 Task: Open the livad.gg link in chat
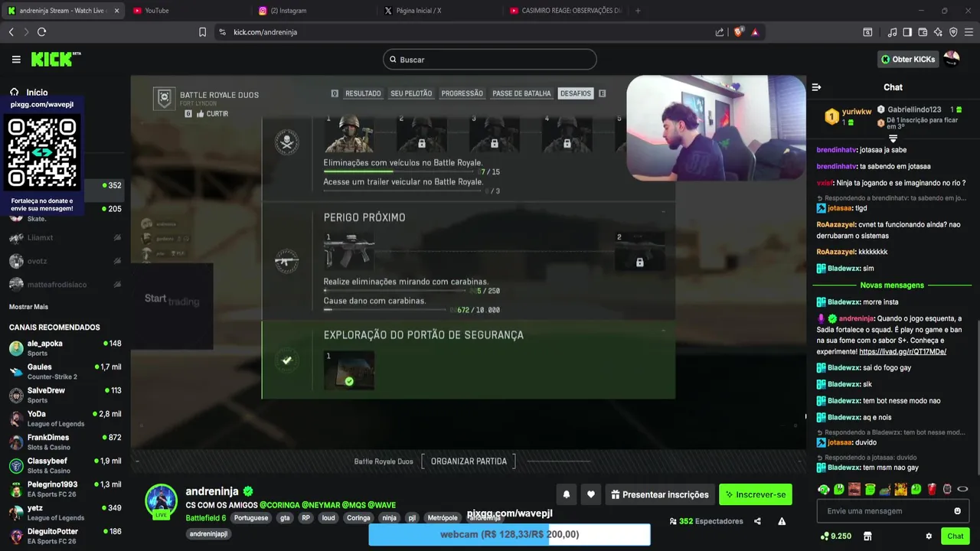(x=903, y=351)
